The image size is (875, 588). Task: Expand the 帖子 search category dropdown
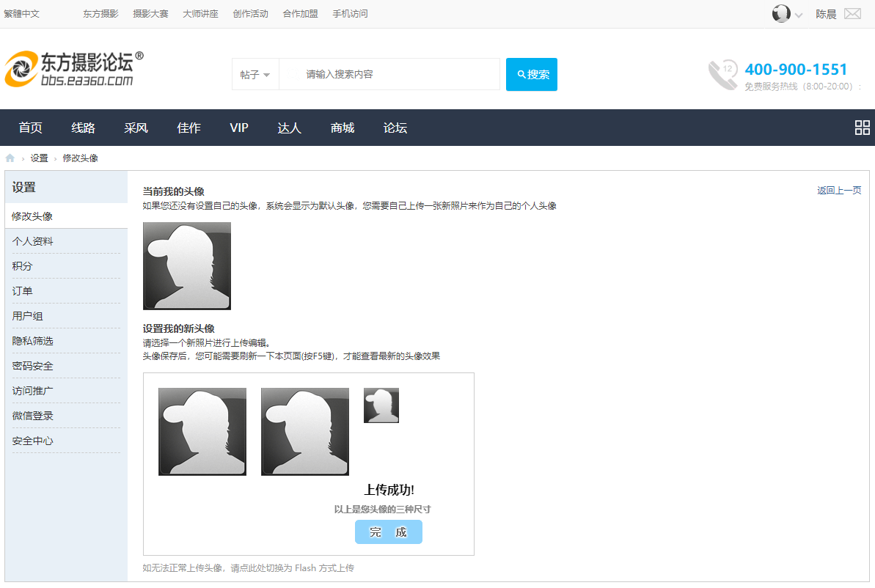pyautogui.click(x=255, y=74)
